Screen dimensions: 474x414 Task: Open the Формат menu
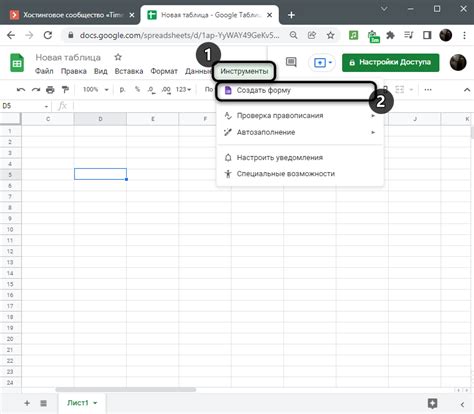pyautogui.click(x=164, y=71)
